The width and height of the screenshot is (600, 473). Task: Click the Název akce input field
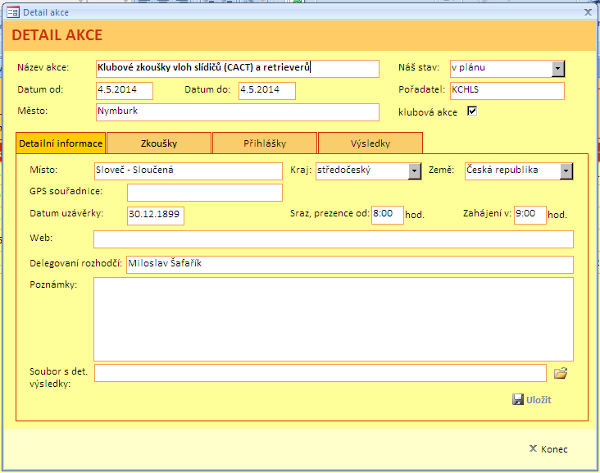click(238, 69)
